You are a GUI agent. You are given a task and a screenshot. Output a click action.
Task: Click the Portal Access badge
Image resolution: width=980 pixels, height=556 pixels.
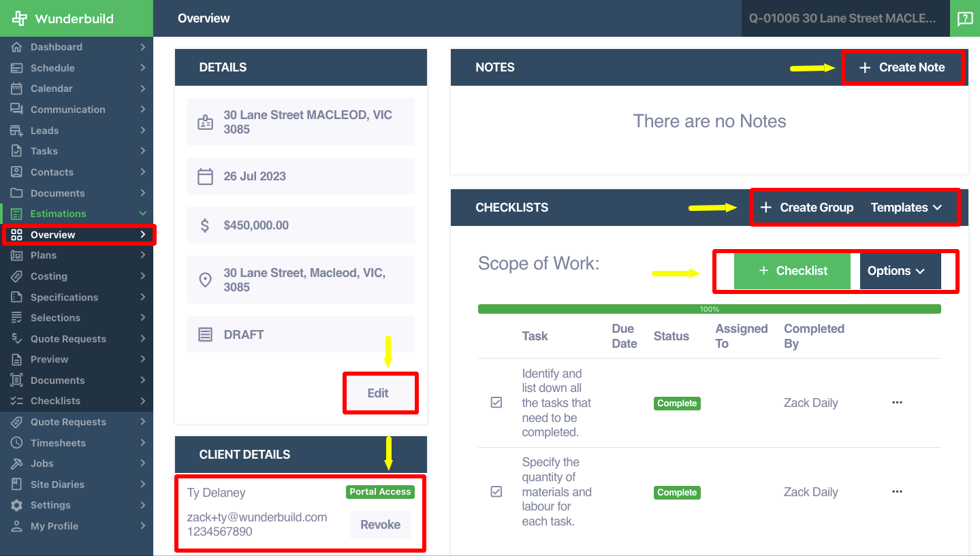coord(380,492)
